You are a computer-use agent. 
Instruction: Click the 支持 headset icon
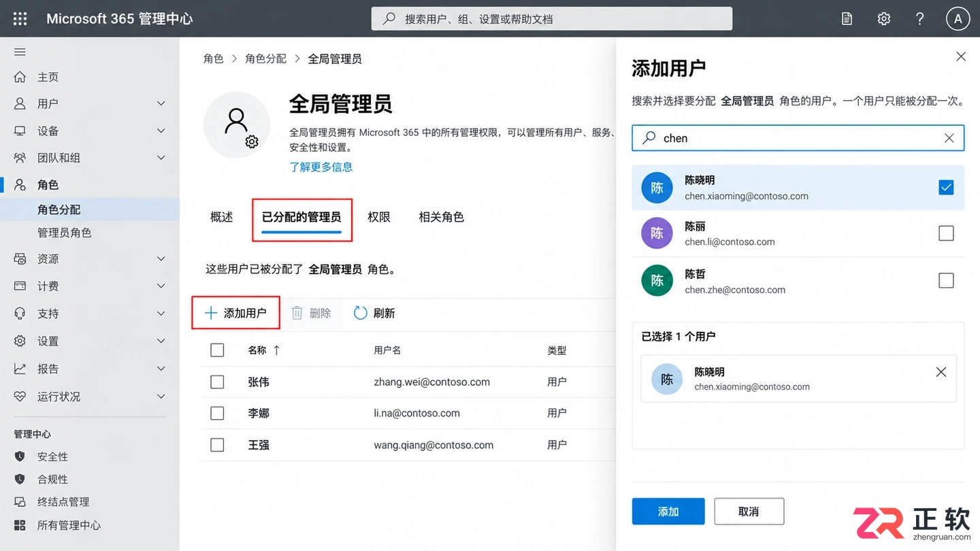click(20, 314)
